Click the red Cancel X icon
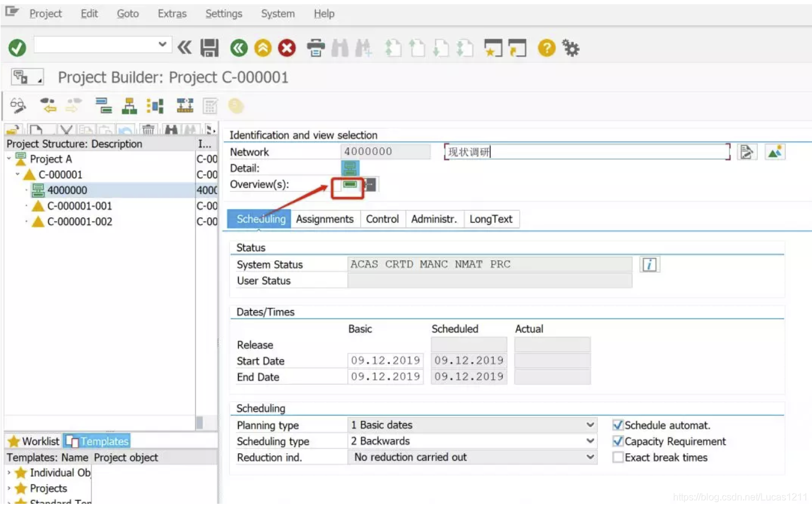The image size is (812, 508). coord(287,48)
